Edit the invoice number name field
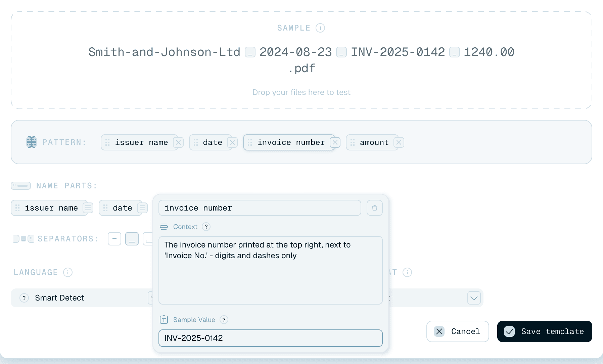The width and height of the screenshot is (603, 364). (x=260, y=208)
